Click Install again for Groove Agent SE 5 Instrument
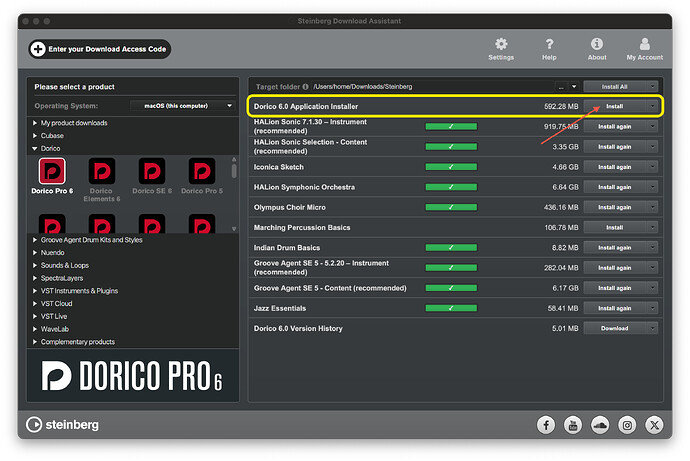Screen dimensions: 690x461 [x=614, y=267]
